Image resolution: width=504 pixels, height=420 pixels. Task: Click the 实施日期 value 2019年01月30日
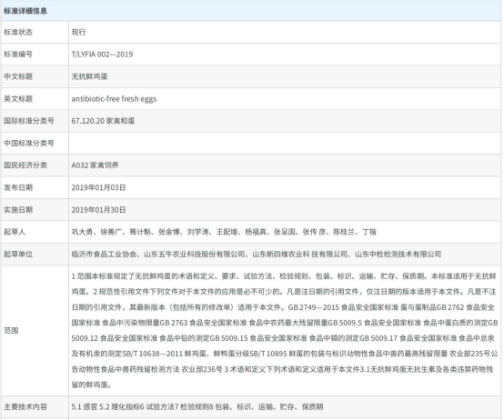pyautogui.click(x=98, y=210)
